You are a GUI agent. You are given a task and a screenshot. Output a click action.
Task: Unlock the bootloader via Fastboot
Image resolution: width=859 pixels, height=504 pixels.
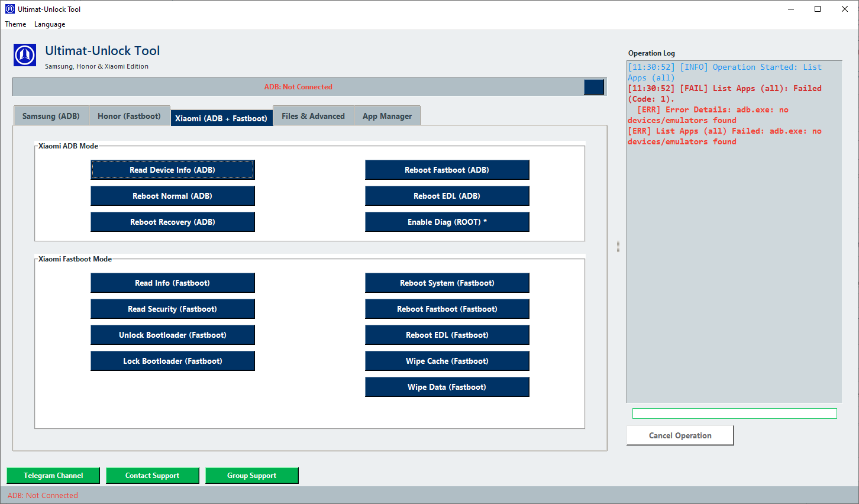[172, 335]
